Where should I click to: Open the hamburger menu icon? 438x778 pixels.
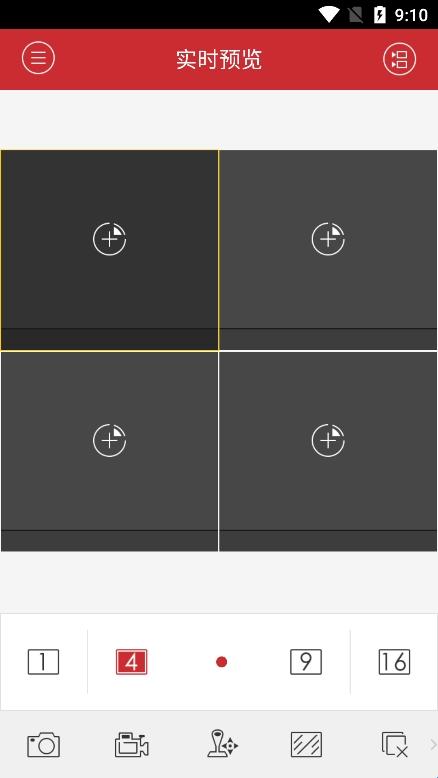tap(38, 58)
